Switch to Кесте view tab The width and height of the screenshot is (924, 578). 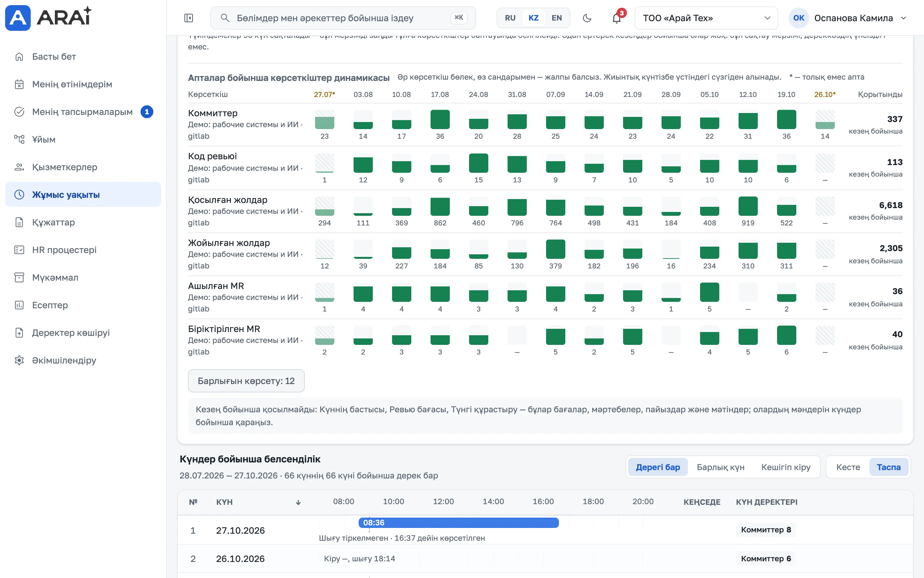(x=848, y=467)
